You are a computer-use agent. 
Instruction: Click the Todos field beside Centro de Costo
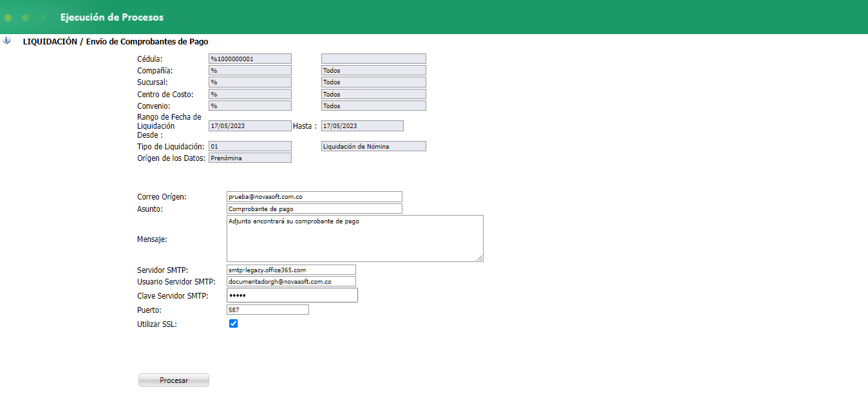click(x=373, y=94)
